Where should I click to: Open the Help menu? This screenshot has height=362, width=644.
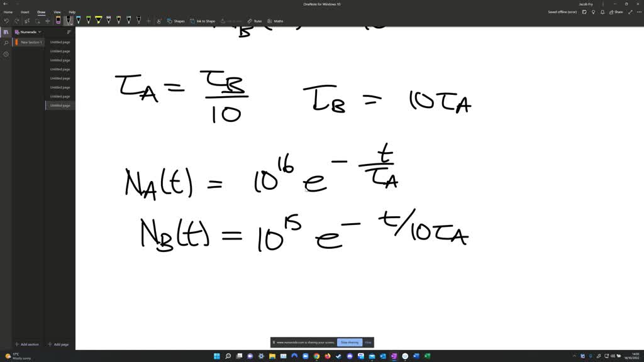pyautogui.click(x=72, y=11)
